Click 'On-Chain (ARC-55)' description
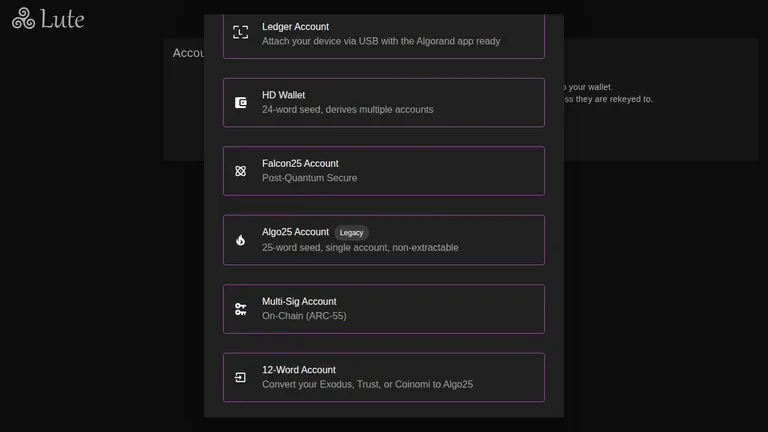768x432 pixels. point(304,316)
